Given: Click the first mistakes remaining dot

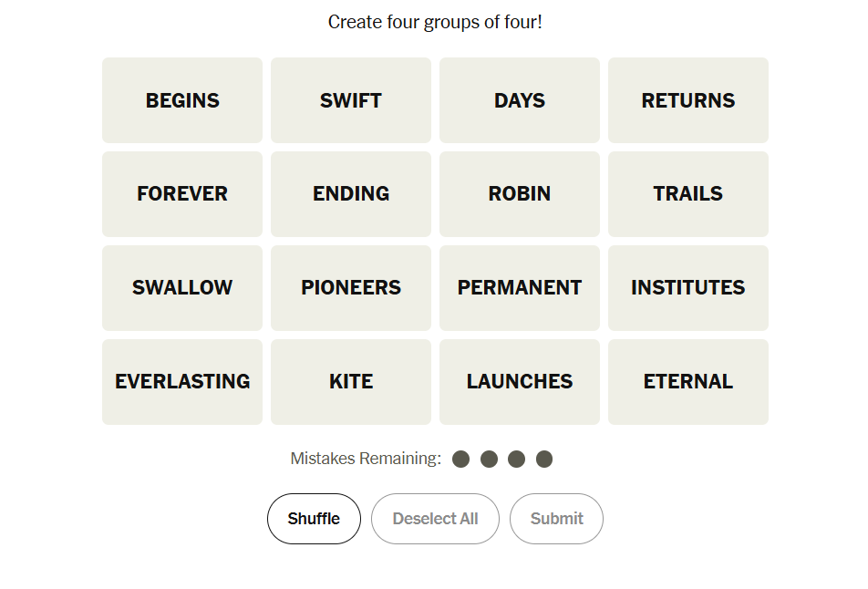Looking at the screenshot, I should [x=461, y=459].
